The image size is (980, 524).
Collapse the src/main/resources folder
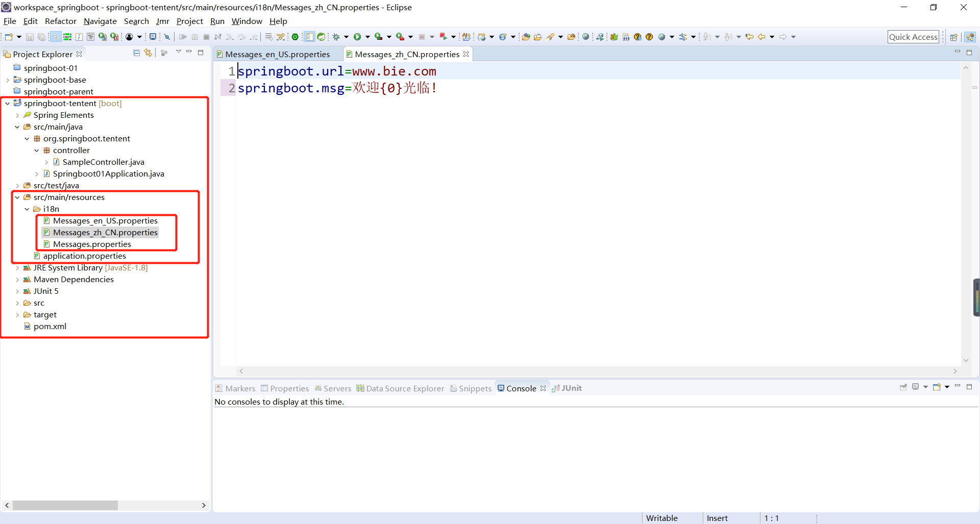(x=17, y=197)
